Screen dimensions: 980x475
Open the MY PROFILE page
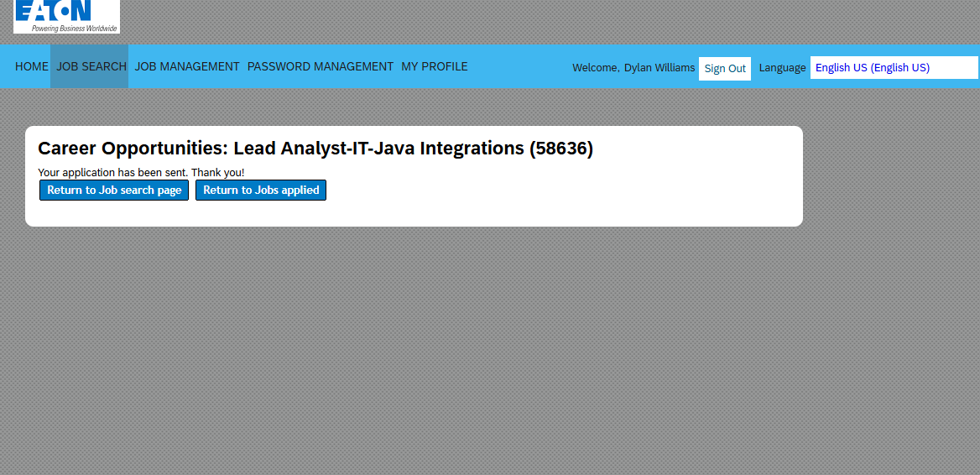click(435, 66)
